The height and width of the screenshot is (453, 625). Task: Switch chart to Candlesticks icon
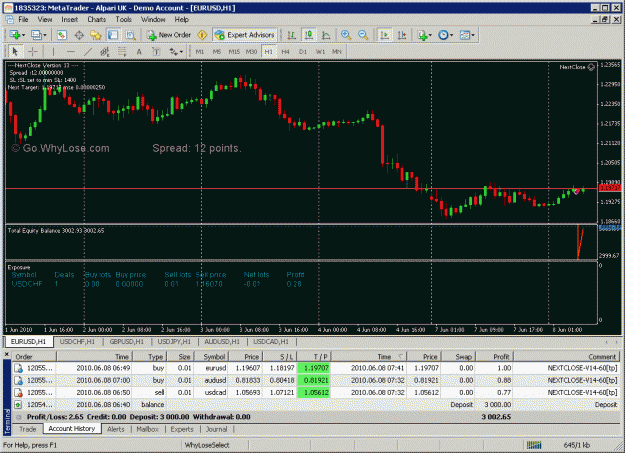click(309, 35)
